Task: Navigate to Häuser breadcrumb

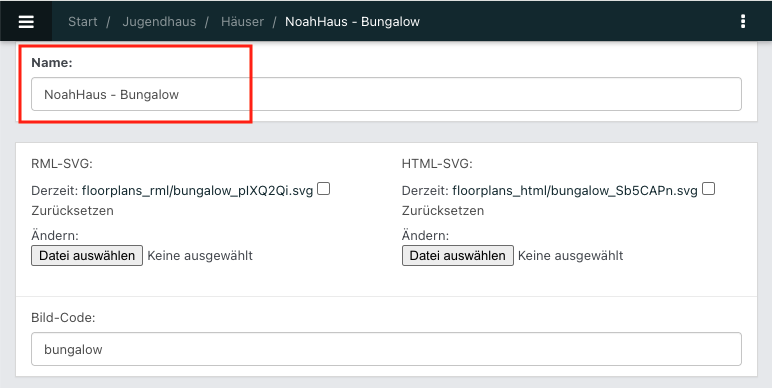Action: (x=242, y=22)
